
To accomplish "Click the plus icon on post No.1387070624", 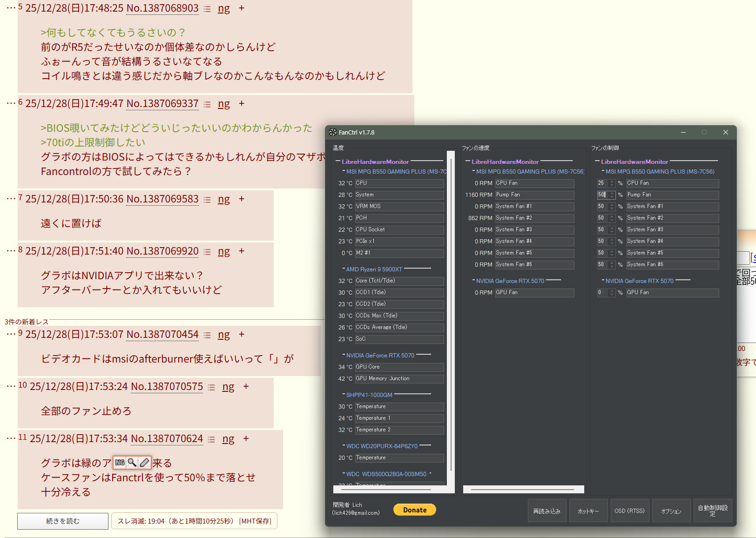I will [x=246, y=438].
